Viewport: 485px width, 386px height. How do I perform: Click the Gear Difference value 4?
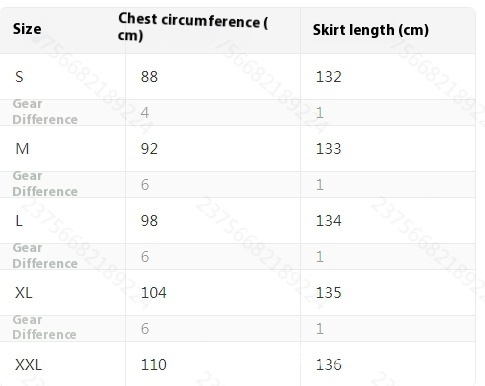[145, 113]
